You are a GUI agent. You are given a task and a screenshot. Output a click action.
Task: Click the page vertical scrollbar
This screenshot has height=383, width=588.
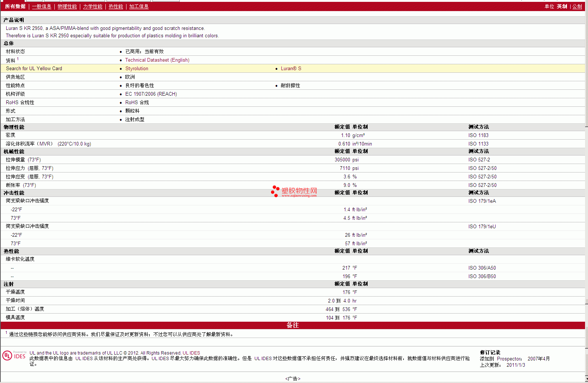pyautogui.click(x=587, y=192)
